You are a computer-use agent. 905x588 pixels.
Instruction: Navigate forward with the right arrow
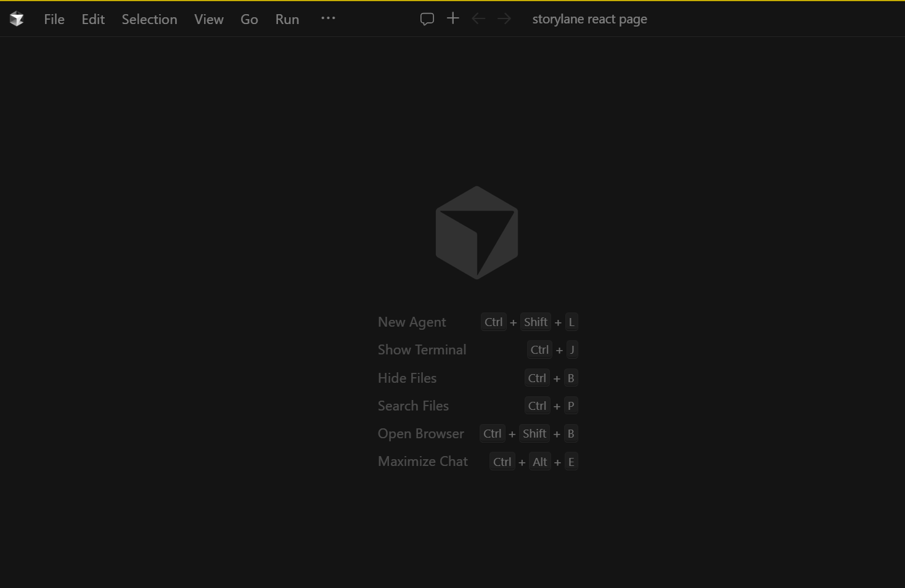tap(504, 18)
